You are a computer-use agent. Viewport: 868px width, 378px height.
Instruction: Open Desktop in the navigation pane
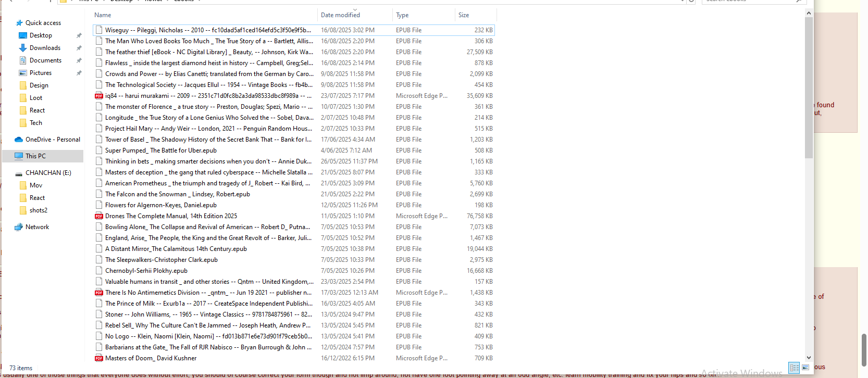[x=41, y=35]
